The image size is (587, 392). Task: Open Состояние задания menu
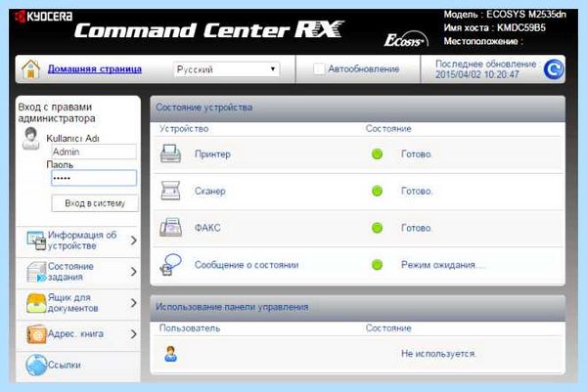point(78,272)
